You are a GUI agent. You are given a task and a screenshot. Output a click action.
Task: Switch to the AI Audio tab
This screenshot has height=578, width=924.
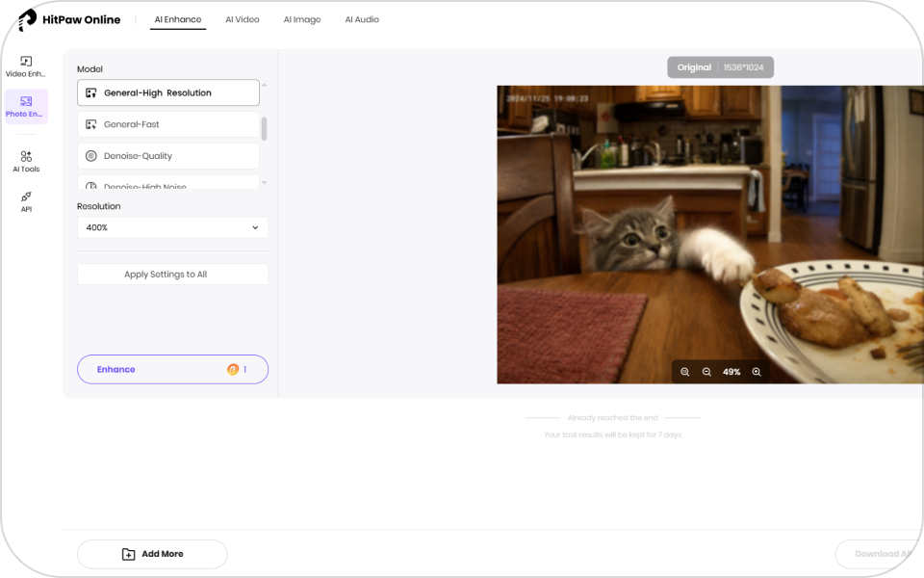362,19
